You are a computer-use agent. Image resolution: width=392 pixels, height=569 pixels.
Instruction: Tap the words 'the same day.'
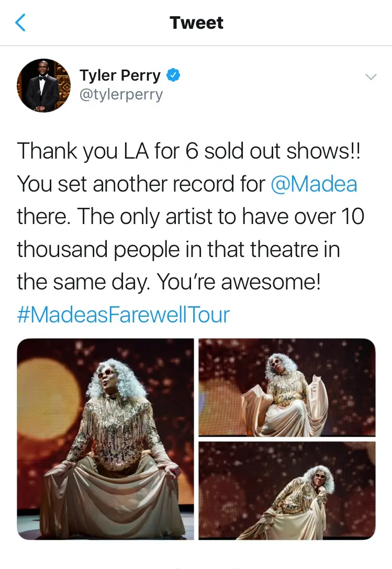(x=84, y=283)
